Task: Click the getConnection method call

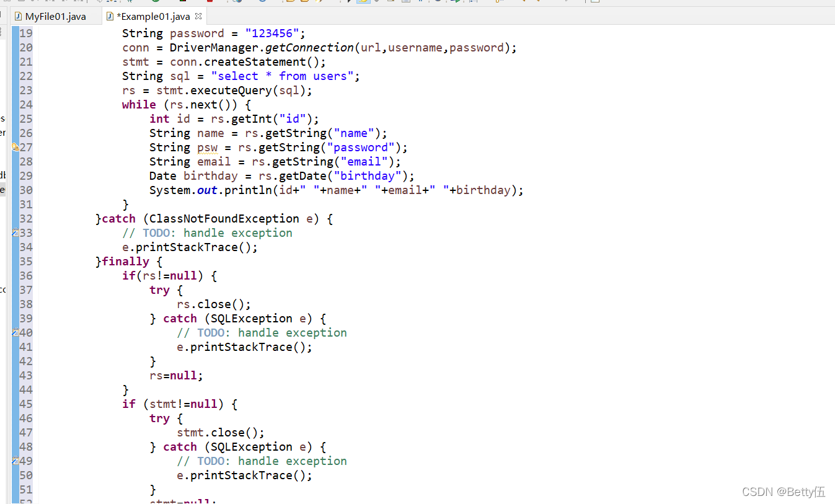Action: click(x=309, y=48)
